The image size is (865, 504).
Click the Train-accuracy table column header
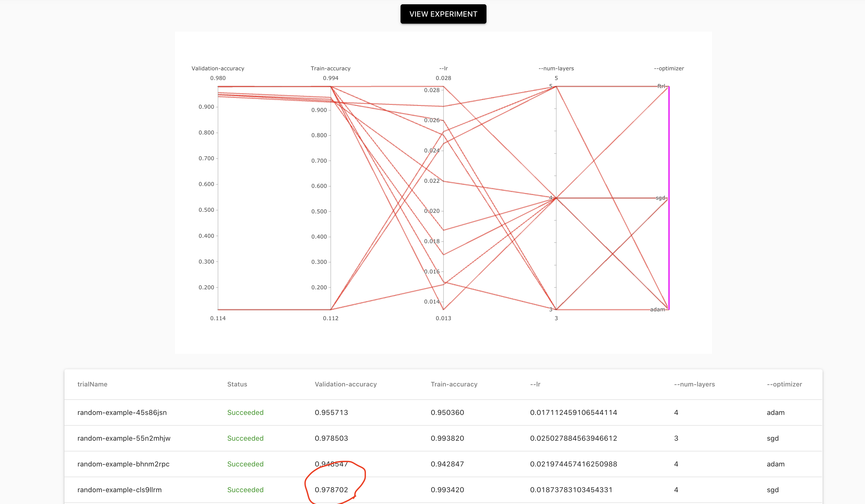click(454, 384)
